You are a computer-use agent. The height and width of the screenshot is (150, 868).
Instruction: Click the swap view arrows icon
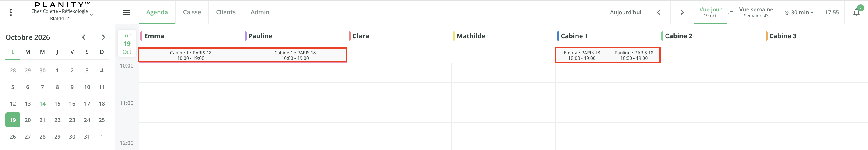(730, 12)
